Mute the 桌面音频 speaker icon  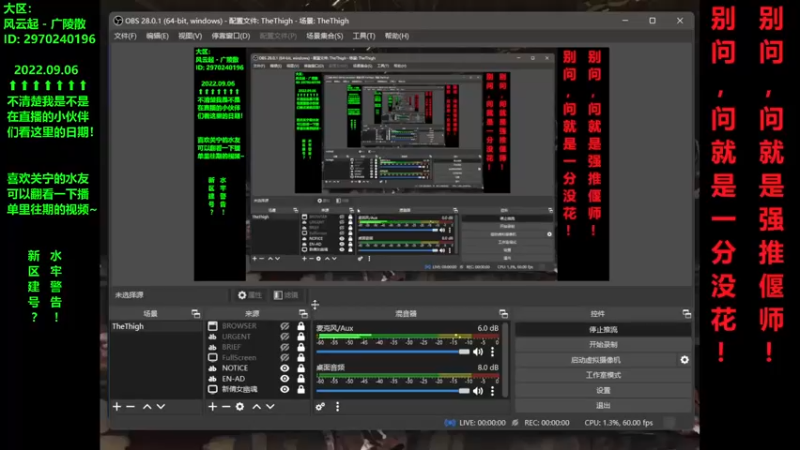tap(478, 391)
